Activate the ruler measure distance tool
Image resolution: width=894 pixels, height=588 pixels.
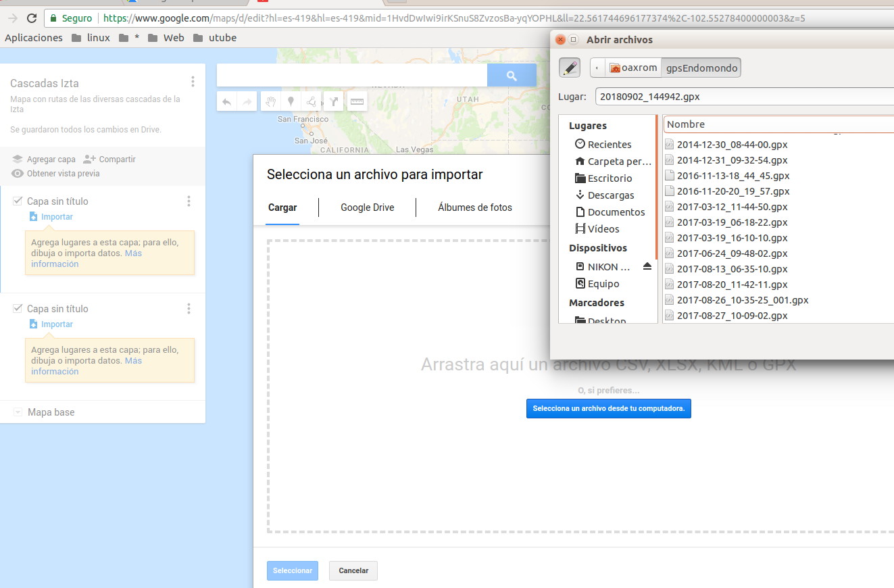[357, 102]
